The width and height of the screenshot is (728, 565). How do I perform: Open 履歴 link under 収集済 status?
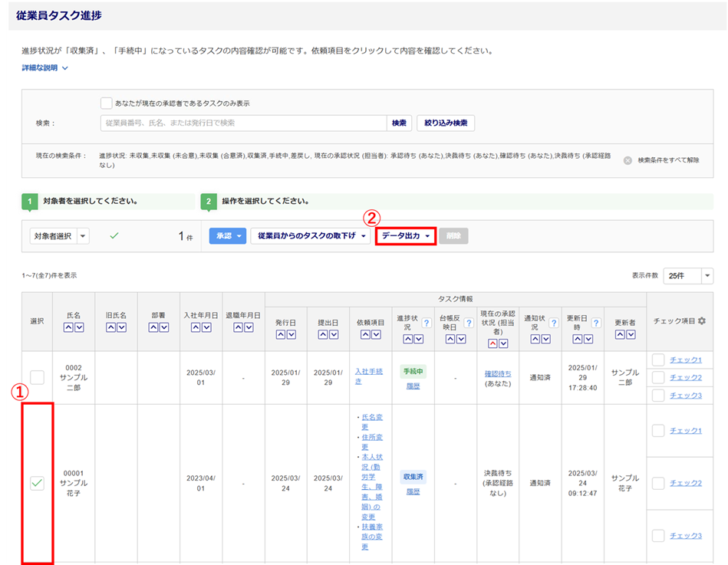[x=413, y=491]
